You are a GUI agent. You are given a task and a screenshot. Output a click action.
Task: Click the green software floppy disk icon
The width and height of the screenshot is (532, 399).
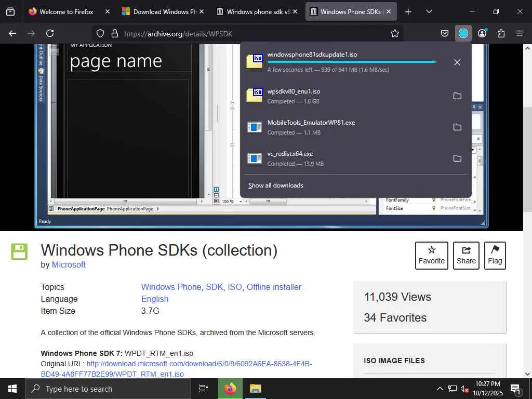coord(19,251)
